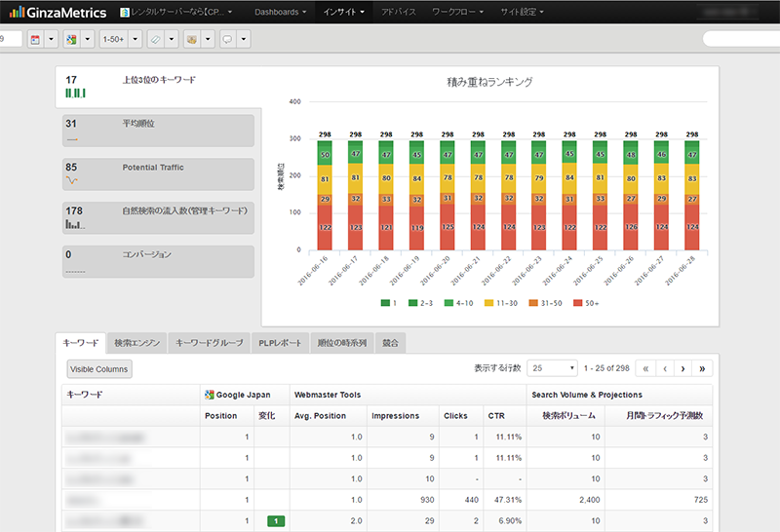The width and height of the screenshot is (780, 532).
Task: Select the 平均順位 metric card
Action: tap(158, 131)
